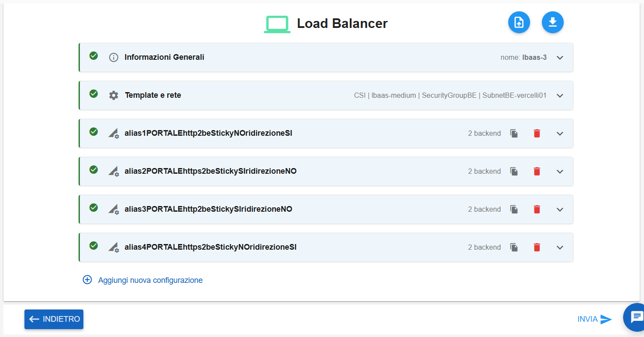
Task: Click green check of alias3PORTALE row
Action: [93, 208]
